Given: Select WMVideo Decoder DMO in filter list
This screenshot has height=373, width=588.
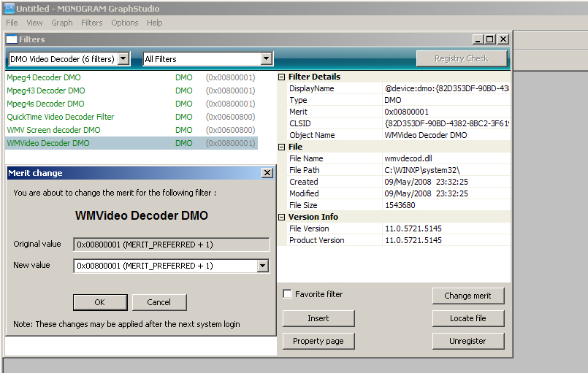Looking at the screenshot, I should coord(131,143).
